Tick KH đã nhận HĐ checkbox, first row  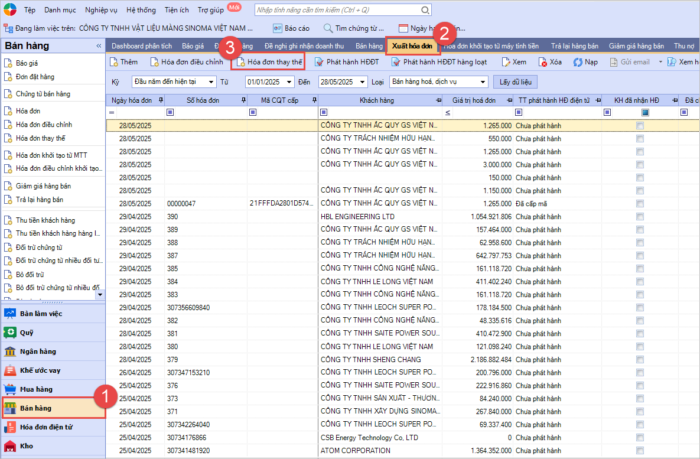[639, 127]
